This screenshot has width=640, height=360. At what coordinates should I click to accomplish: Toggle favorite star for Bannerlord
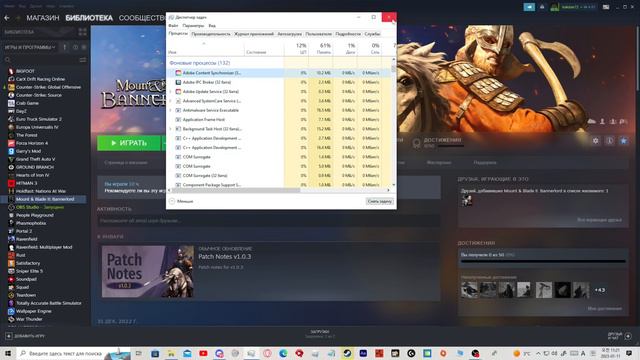tap(623, 141)
